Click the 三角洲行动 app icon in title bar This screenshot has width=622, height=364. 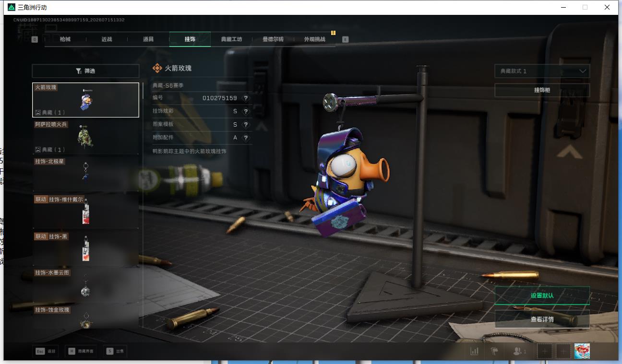point(12,7)
